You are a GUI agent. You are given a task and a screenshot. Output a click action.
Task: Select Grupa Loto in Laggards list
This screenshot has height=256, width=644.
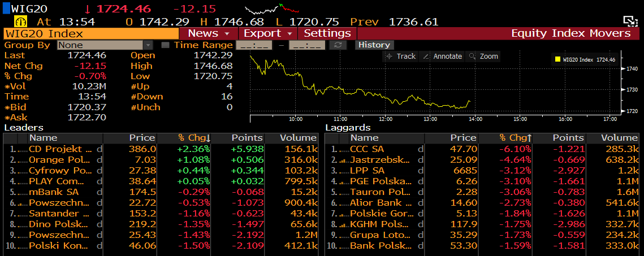tap(380, 235)
